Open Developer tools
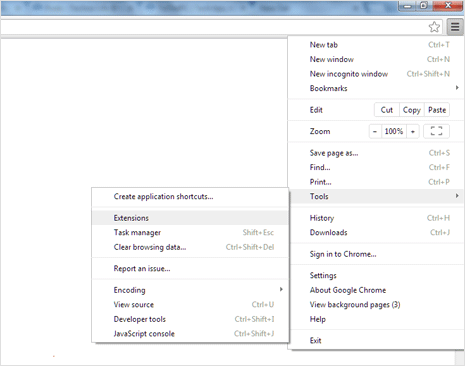465x366 pixels. 190,319
